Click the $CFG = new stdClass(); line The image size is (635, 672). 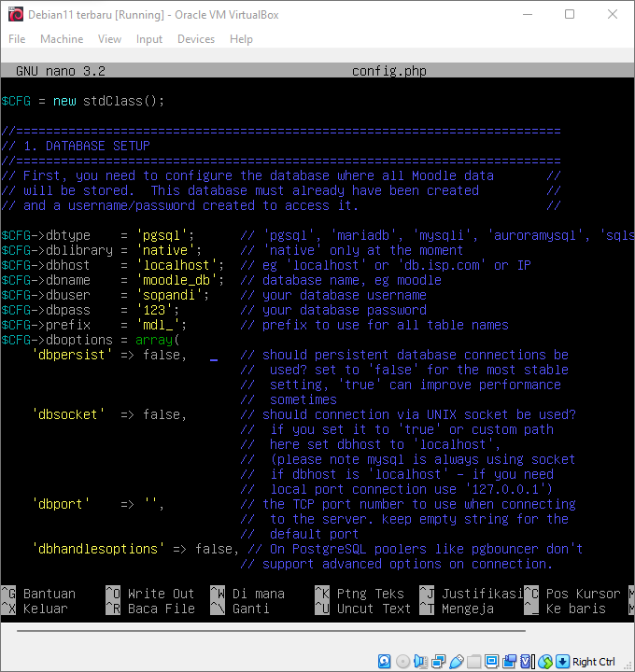click(x=83, y=101)
